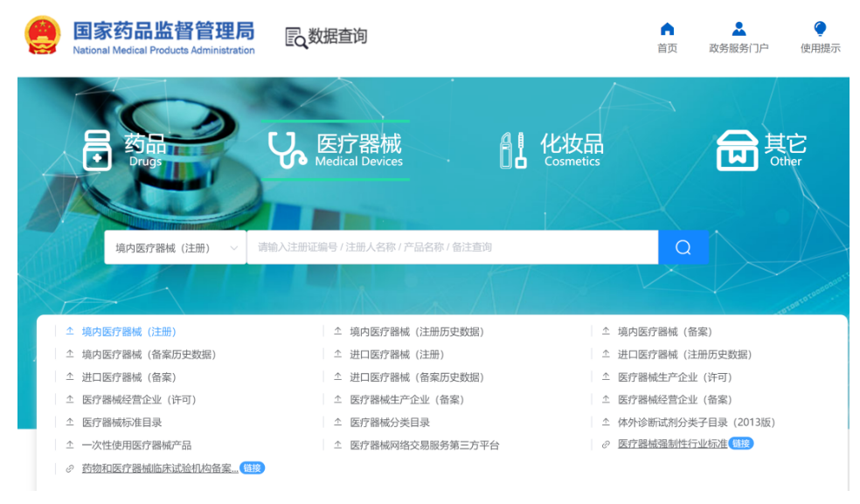Click 一次性使用医疗器械产品 entry
Image resolution: width=860 pixels, height=504 pixels.
pos(136,445)
